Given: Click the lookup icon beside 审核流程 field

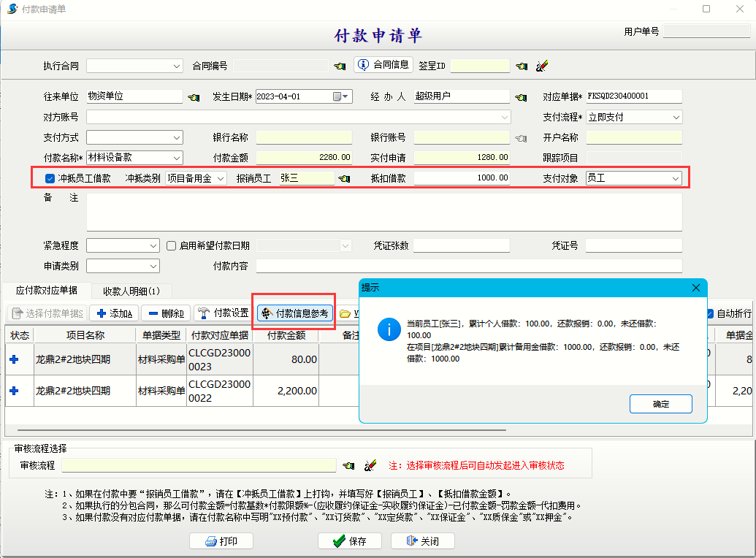Looking at the screenshot, I should 349,465.
